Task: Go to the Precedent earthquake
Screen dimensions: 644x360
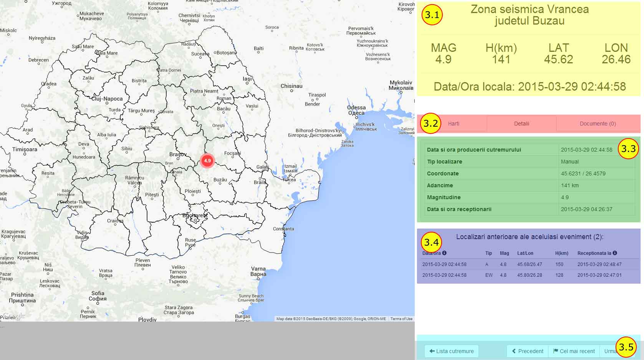Action: [x=527, y=351]
